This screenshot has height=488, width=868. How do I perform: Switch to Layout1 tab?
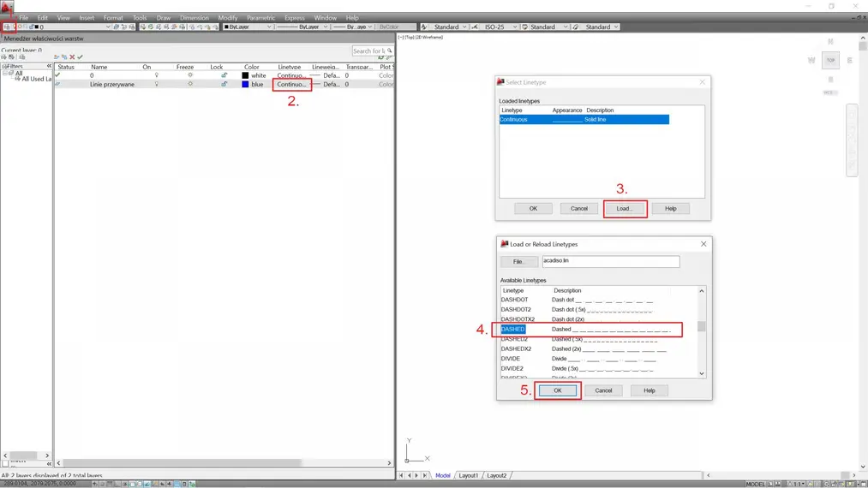coord(469,475)
